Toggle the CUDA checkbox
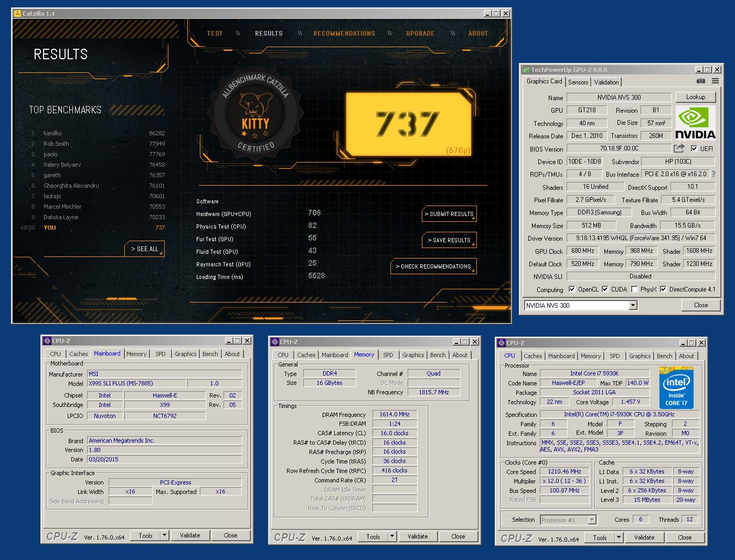735x560 pixels. [605, 289]
